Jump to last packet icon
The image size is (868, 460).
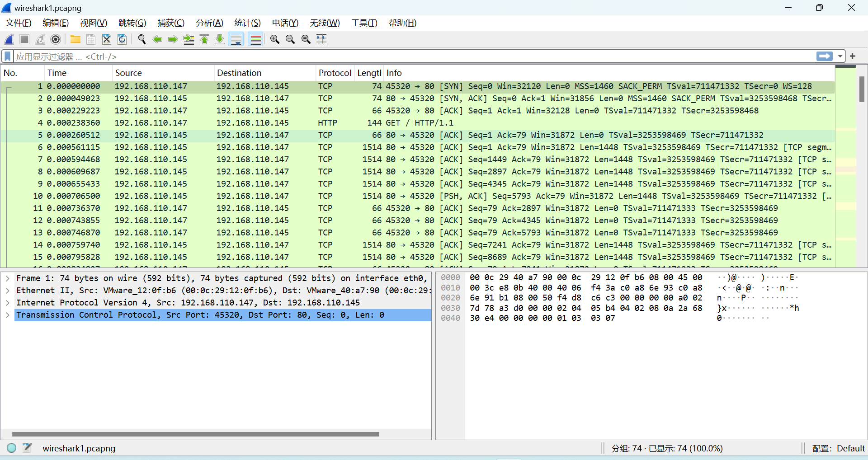pos(220,39)
